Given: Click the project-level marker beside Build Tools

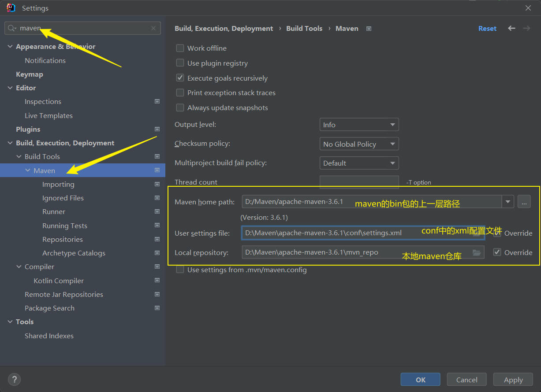Looking at the screenshot, I should point(157,156).
